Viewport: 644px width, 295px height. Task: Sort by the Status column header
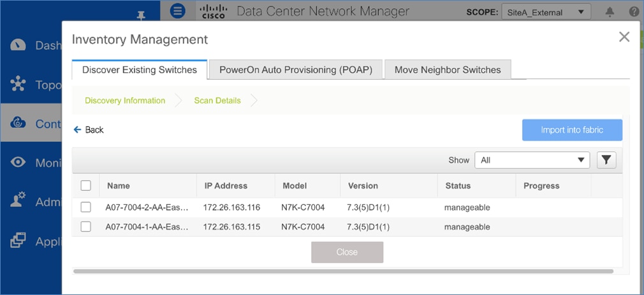click(458, 186)
